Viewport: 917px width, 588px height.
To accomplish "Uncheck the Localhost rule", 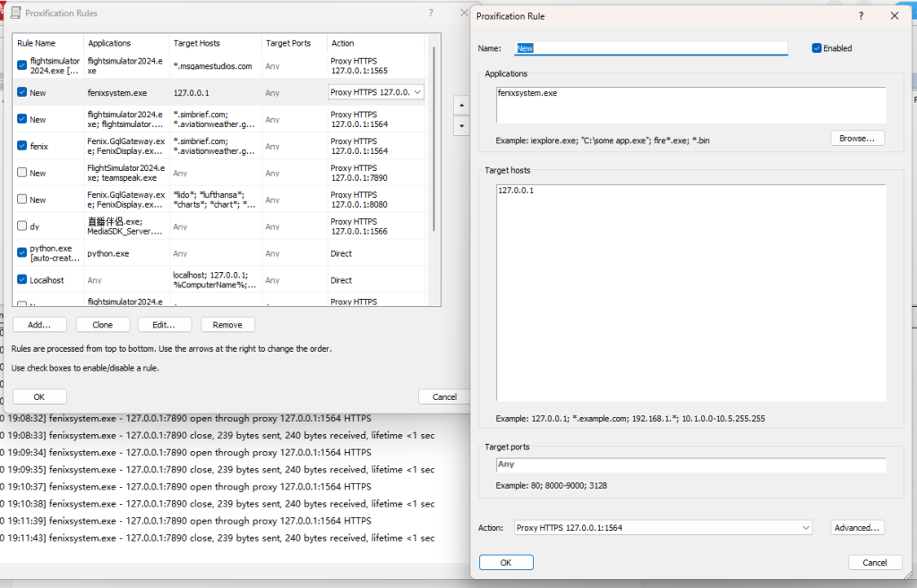I will (22, 280).
